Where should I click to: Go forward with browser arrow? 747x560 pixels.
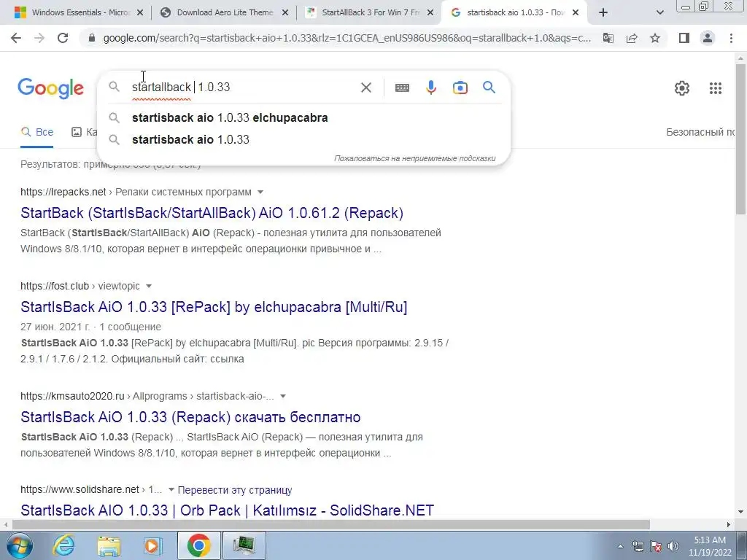click(x=39, y=38)
